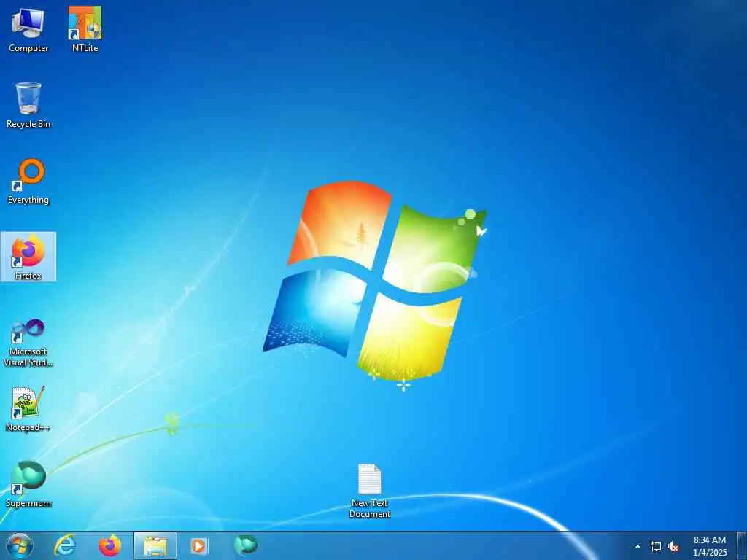This screenshot has width=747, height=560.
Task: Open the muted volume tray icon
Action: coord(673,546)
